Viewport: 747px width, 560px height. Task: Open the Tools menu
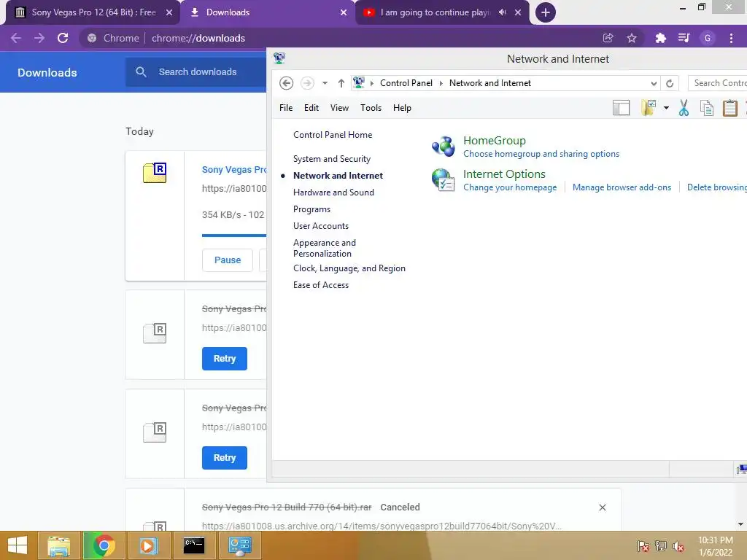point(371,108)
